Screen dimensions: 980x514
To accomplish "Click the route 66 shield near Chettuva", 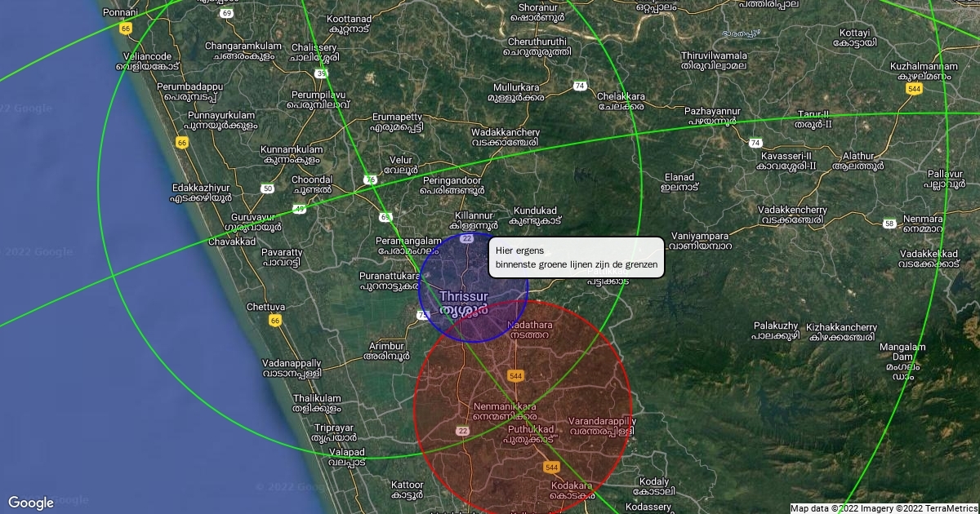I will click(275, 321).
